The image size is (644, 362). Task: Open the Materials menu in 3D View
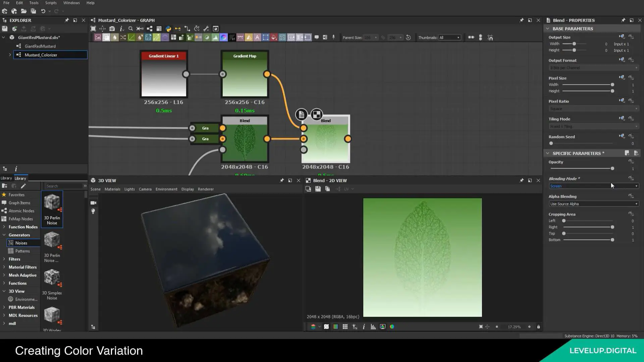112,189
